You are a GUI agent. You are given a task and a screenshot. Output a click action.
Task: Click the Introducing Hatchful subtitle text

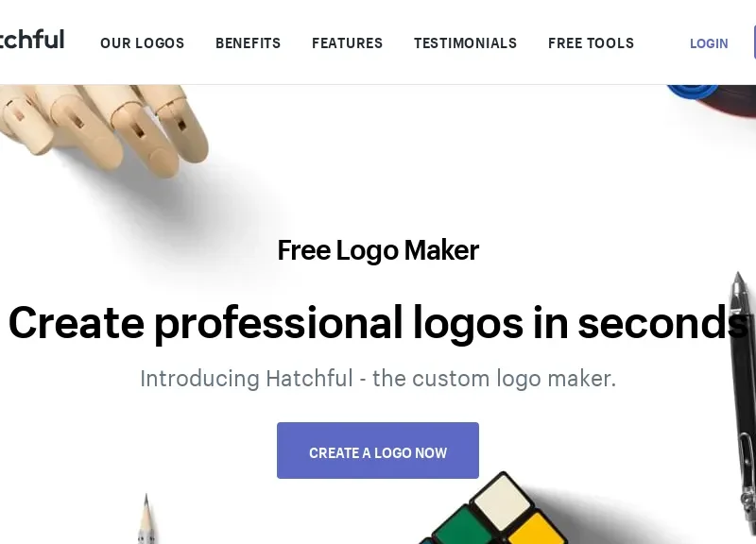(378, 379)
